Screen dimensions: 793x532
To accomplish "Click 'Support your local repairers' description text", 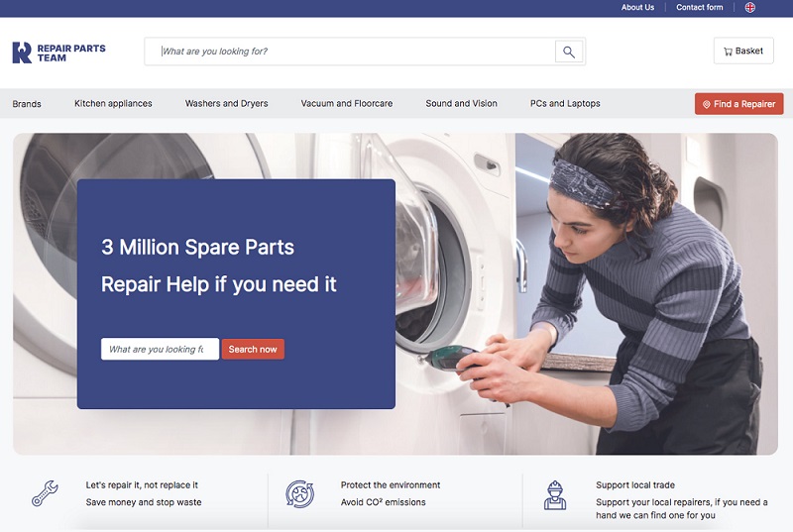I will (682, 509).
